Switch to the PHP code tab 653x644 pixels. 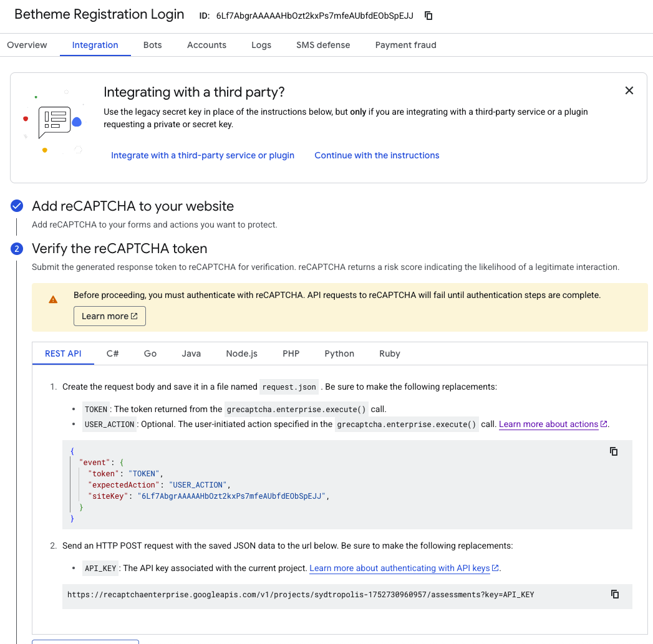(291, 353)
